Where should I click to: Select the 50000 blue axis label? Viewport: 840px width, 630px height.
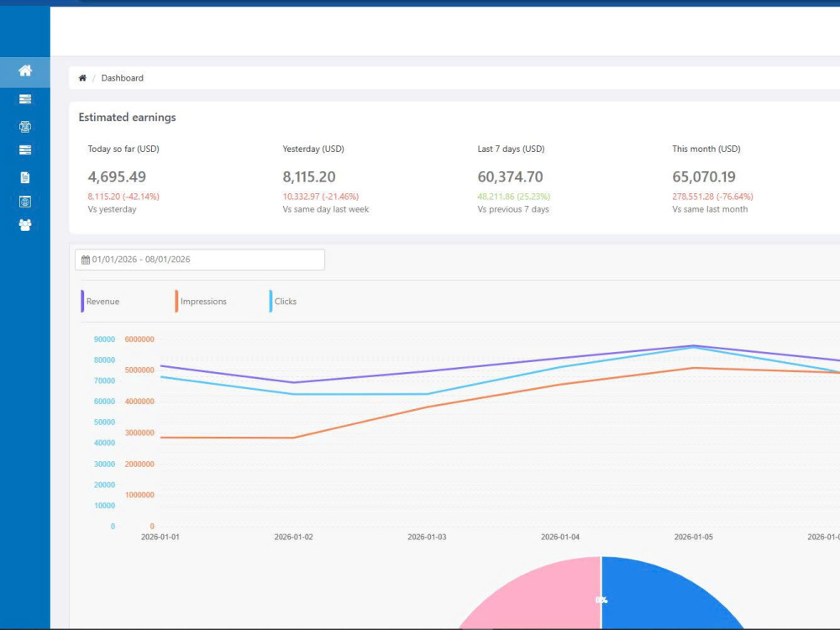coord(104,423)
